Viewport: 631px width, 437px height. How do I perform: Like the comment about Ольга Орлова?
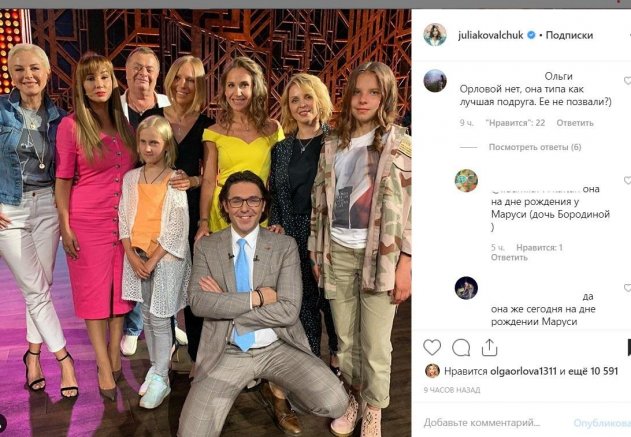pyautogui.click(x=627, y=80)
